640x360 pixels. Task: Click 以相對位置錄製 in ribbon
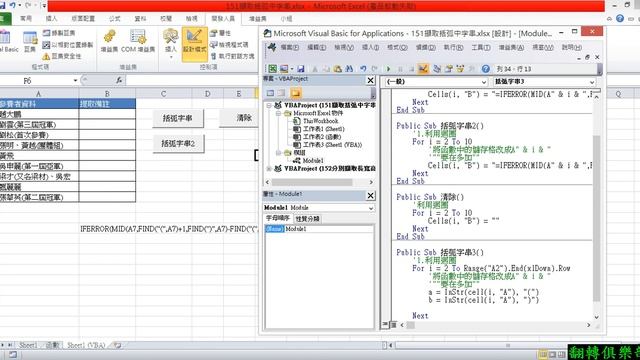pyautogui.click(x=68, y=44)
